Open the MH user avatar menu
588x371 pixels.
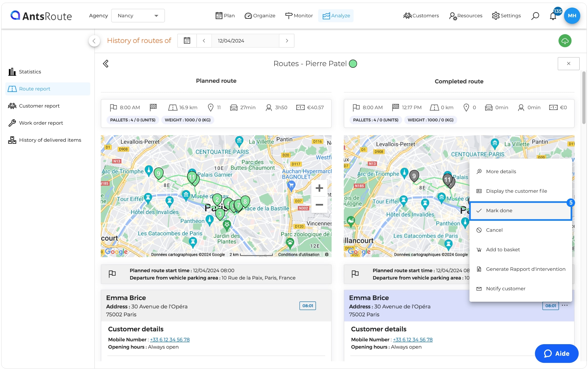tap(572, 16)
